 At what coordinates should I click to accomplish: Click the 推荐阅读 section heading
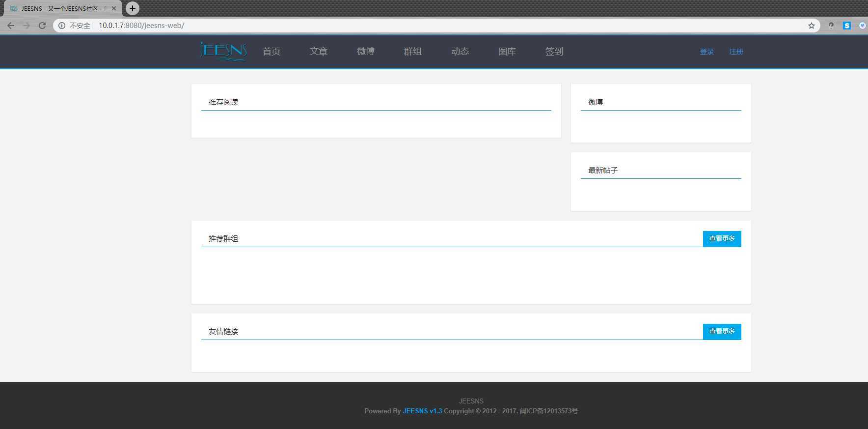pyautogui.click(x=223, y=102)
